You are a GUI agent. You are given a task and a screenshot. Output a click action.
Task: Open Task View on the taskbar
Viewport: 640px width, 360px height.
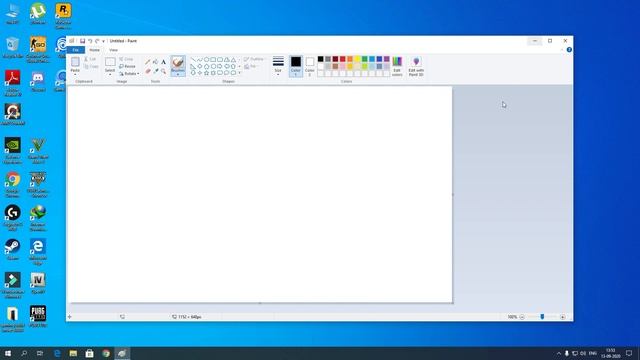[x=40, y=353]
